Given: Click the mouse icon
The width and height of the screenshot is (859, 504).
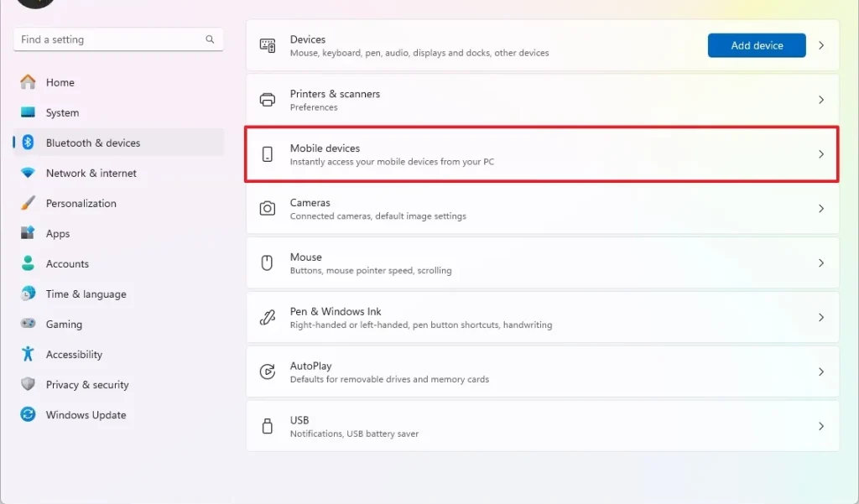Looking at the screenshot, I should (267, 263).
